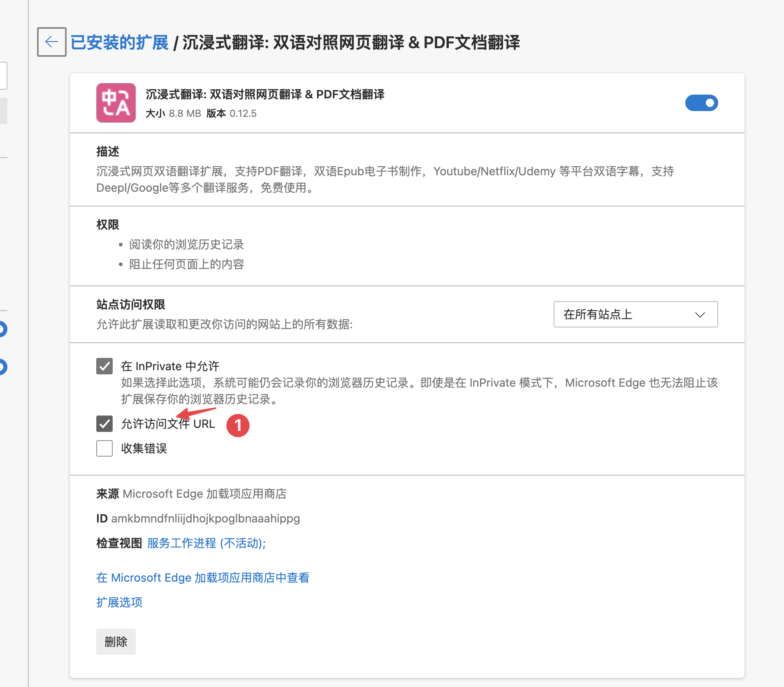This screenshot has width=784, height=687.
Task: Uncheck the 在 InPrivate 中允许 checkbox
Action: point(104,366)
